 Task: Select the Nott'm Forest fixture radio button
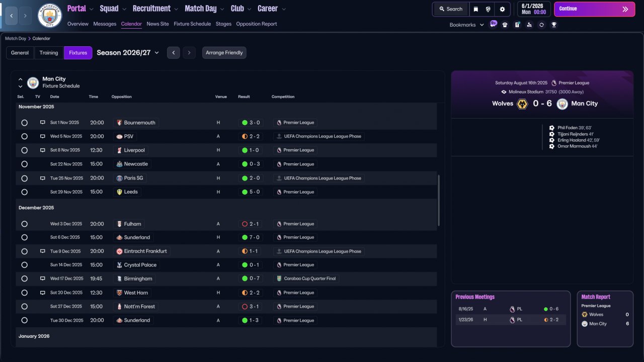coord(24,306)
